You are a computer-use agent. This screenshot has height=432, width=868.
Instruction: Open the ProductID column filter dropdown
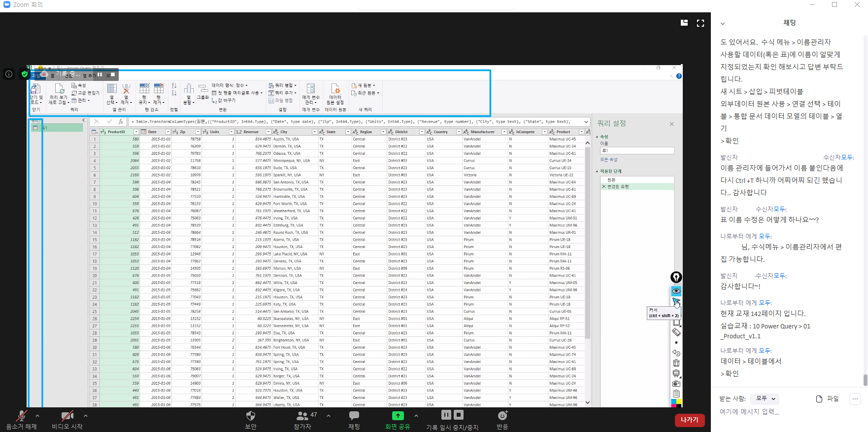click(x=136, y=132)
